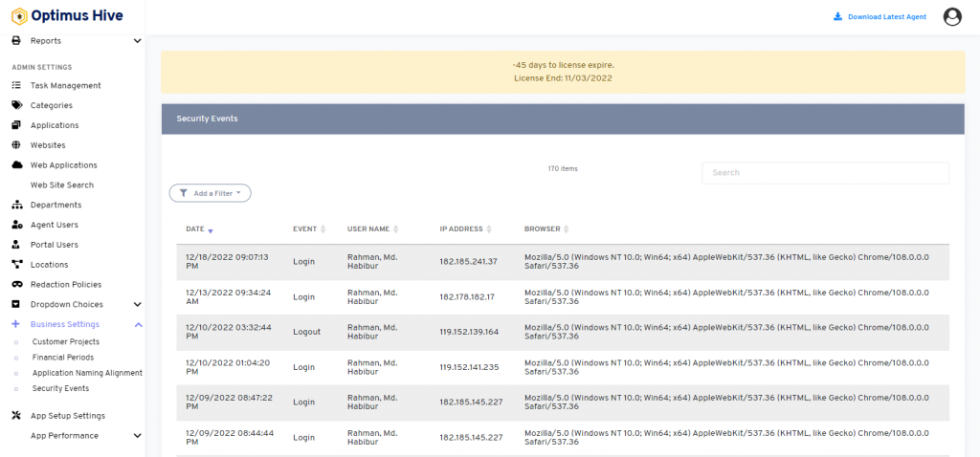Click the Applications windows icon

tap(17, 125)
